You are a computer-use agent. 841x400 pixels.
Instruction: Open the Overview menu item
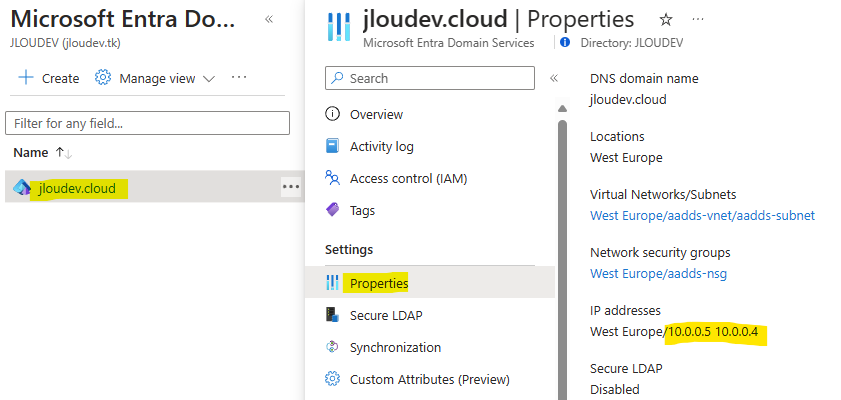pos(376,114)
